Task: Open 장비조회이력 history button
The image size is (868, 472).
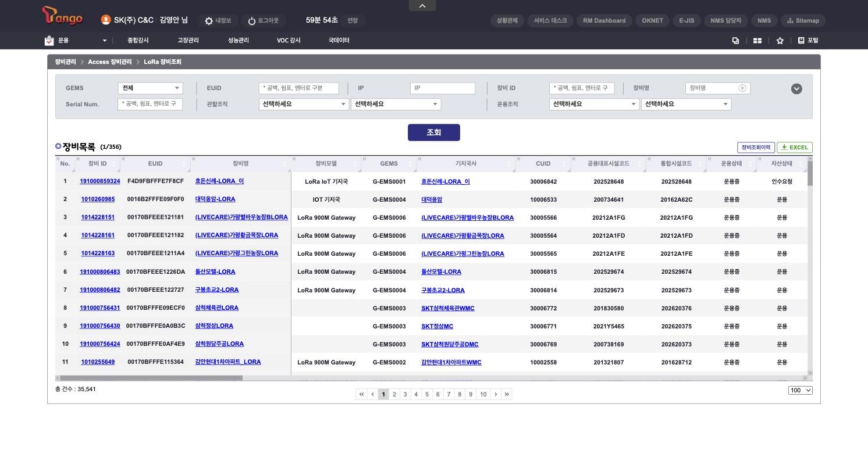Action: 756,148
